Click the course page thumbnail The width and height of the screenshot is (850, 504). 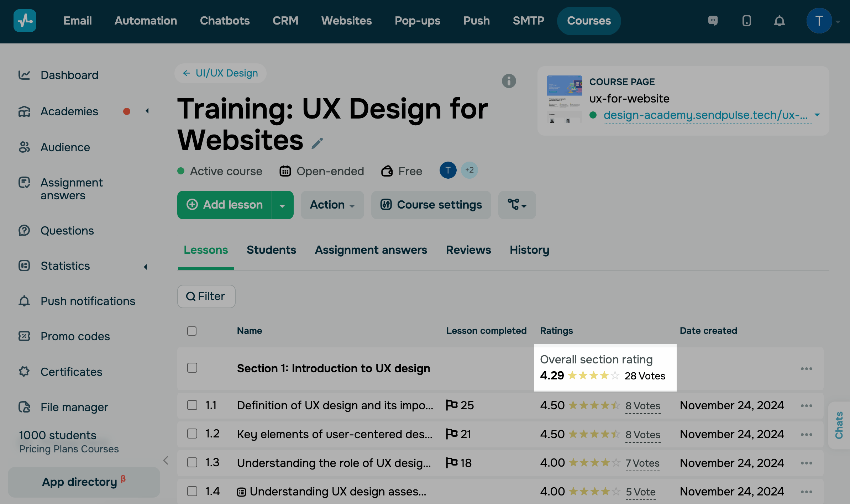point(564,99)
